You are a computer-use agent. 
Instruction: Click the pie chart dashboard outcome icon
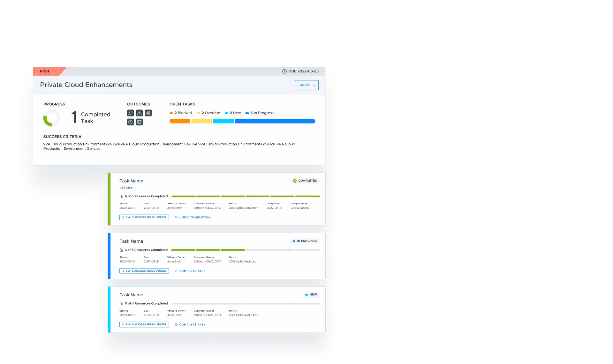[139, 122]
